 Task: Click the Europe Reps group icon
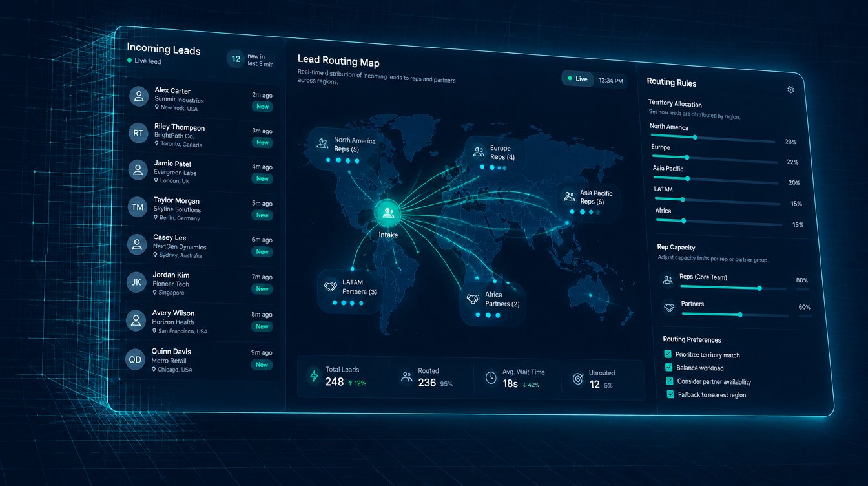click(x=479, y=152)
